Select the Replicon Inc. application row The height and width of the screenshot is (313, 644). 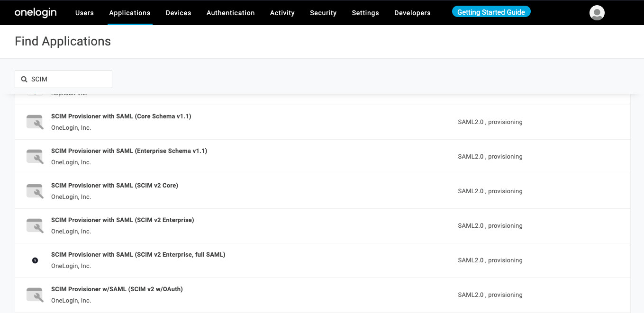click(190, 93)
